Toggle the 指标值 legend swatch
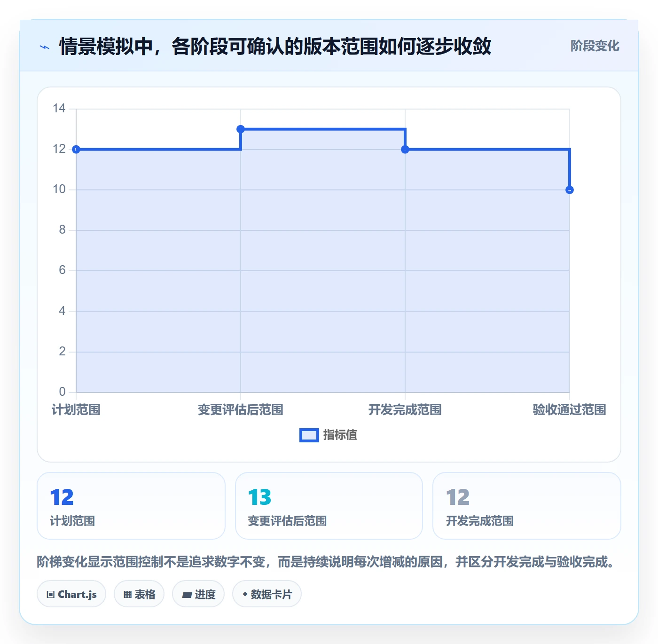This screenshot has width=658, height=644. tap(309, 435)
